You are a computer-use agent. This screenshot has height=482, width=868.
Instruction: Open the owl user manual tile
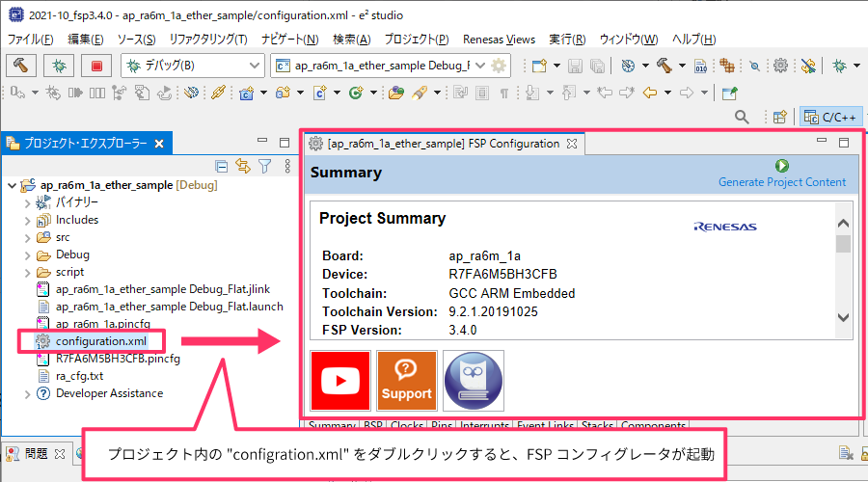click(474, 381)
